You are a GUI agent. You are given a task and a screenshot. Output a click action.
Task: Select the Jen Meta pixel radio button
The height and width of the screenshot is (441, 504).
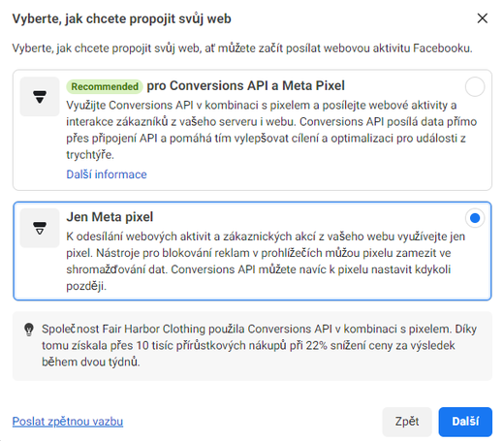(x=475, y=218)
